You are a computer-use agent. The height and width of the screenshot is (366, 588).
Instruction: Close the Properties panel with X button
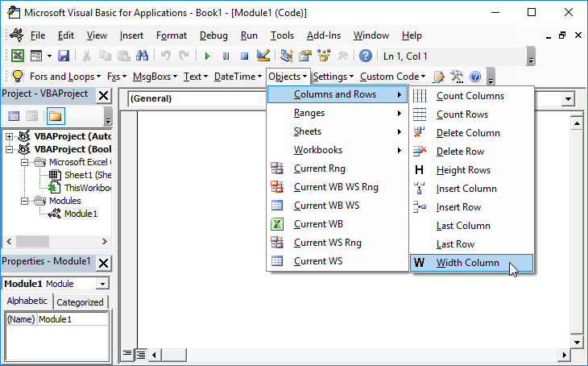pyautogui.click(x=103, y=263)
